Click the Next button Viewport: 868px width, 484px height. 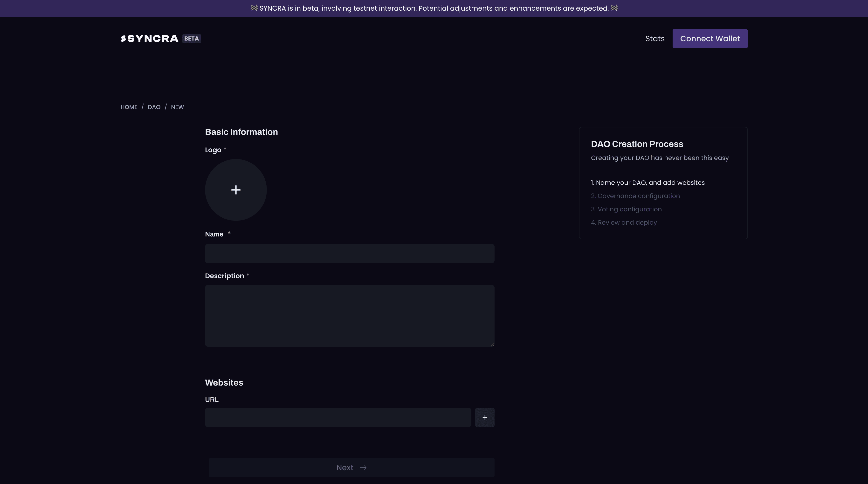click(x=351, y=468)
